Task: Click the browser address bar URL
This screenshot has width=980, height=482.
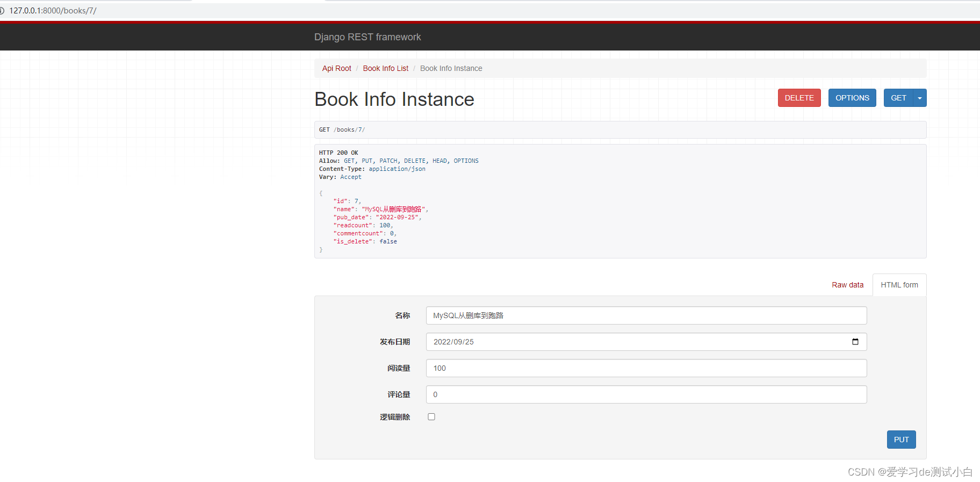Action: (x=53, y=11)
